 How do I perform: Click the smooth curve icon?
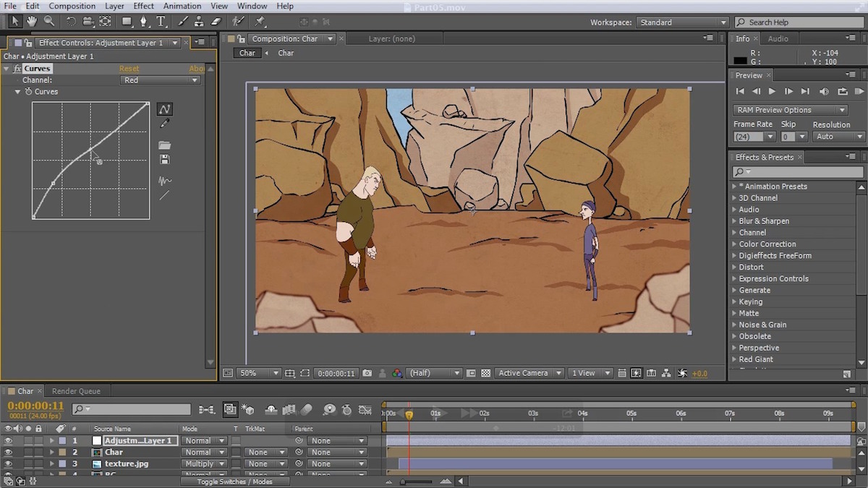tap(165, 181)
